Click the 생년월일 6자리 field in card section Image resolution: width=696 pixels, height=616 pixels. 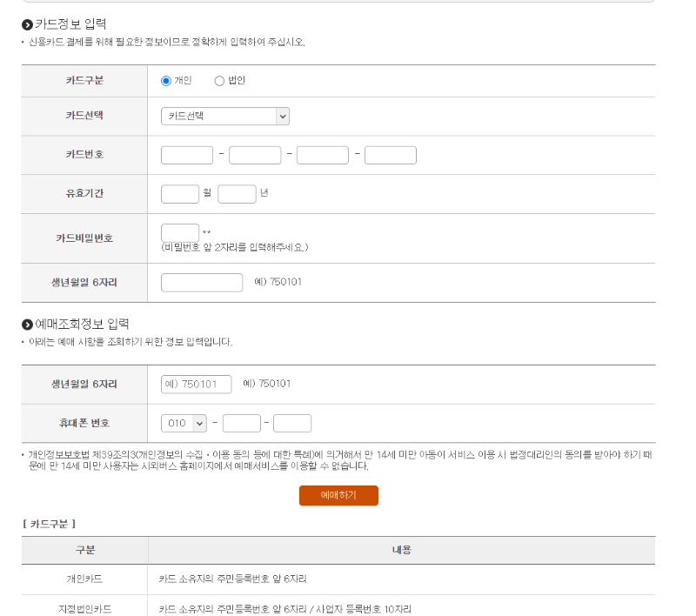click(x=201, y=282)
